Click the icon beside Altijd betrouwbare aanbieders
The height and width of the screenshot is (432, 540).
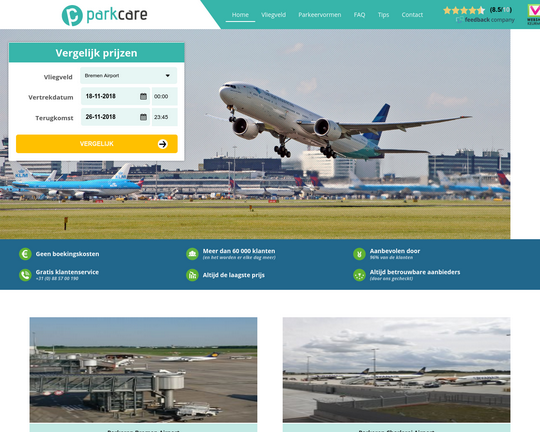[x=359, y=275]
